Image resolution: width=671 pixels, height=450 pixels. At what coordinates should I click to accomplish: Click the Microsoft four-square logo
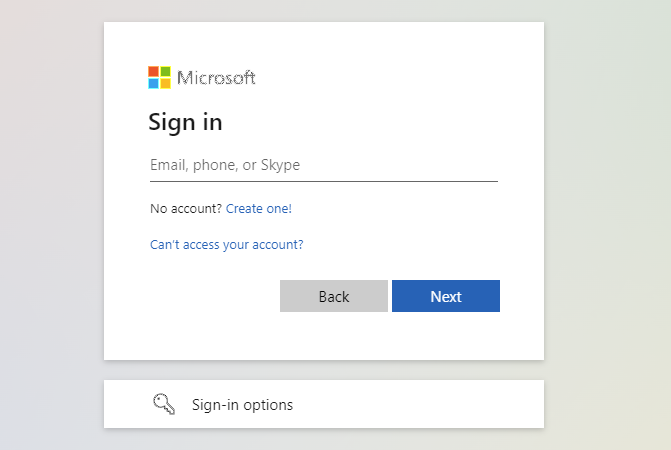[x=159, y=77]
